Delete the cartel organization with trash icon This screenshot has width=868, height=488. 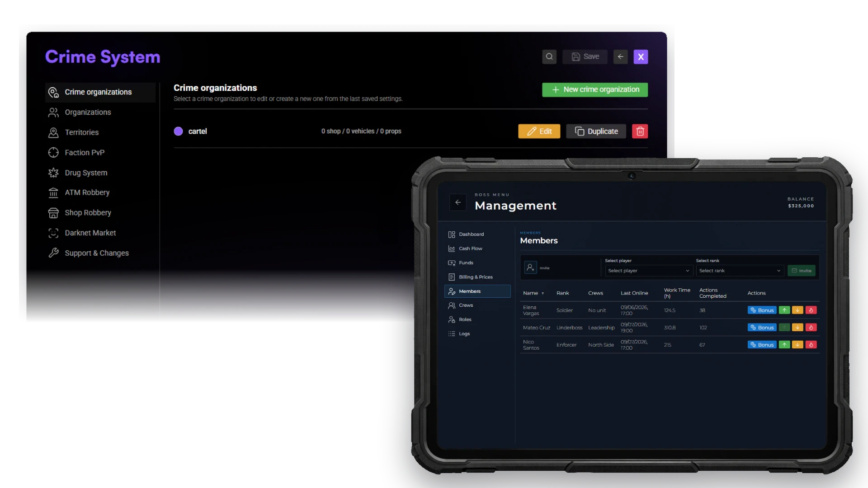pyautogui.click(x=640, y=131)
